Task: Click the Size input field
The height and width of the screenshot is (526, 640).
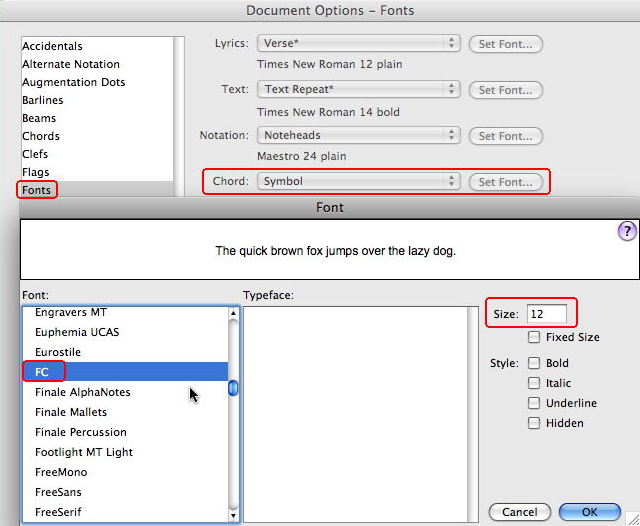Action: (547, 314)
